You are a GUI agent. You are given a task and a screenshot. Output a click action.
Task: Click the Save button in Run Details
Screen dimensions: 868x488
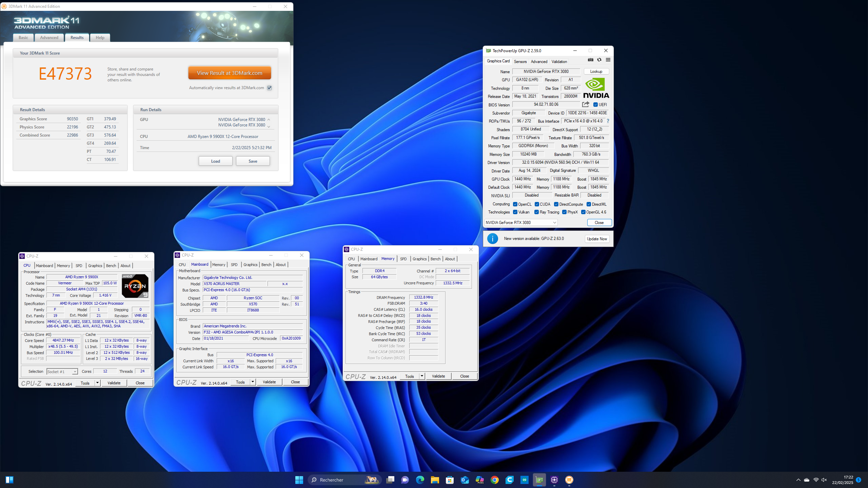pos(253,161)
